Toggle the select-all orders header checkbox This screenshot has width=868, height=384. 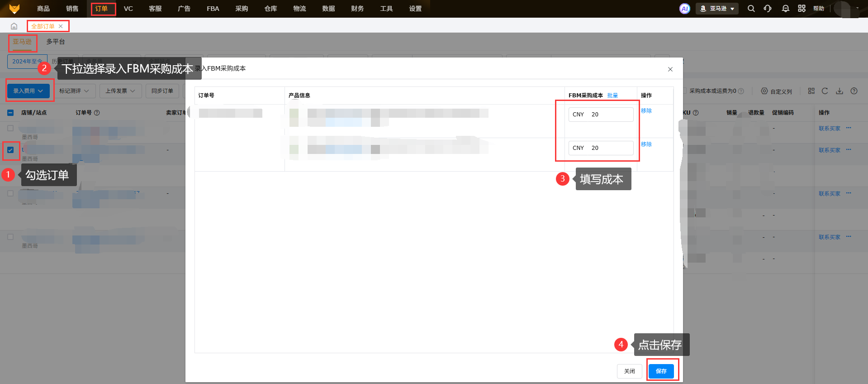coord(10,113)
